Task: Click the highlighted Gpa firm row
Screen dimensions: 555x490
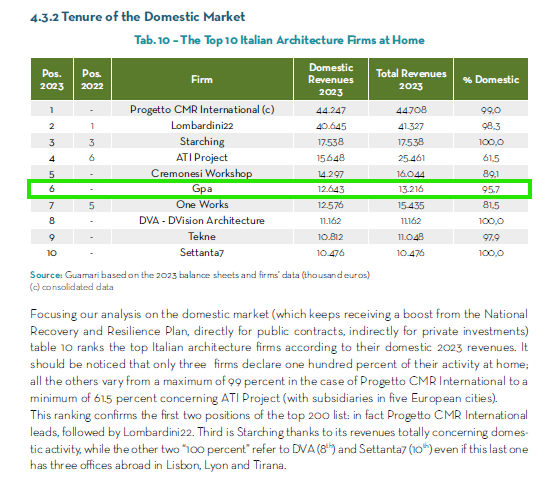Action: (x=279, y=189)
